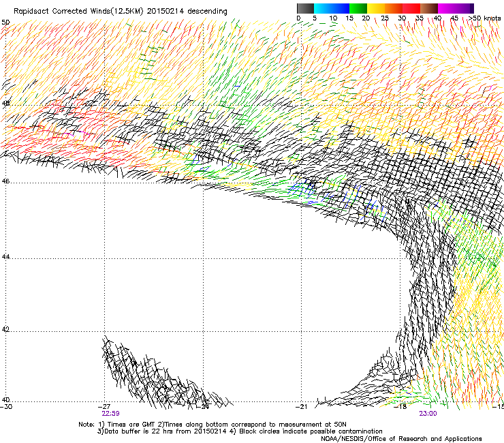The height and width of the screenshot is (443, 504).
Task: Click the longitude axis label '-30'
Action: pyautogui.click(x=6, y=407)
